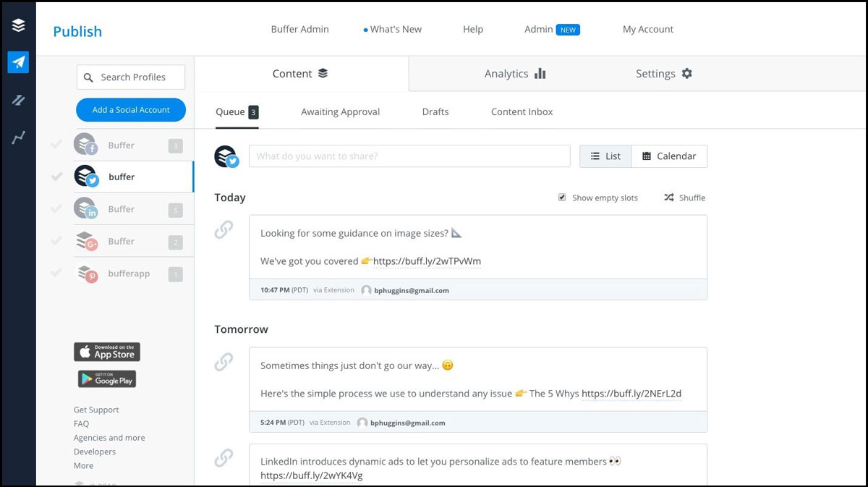Open the Reply icon in left sidebar

click(18, 101)
